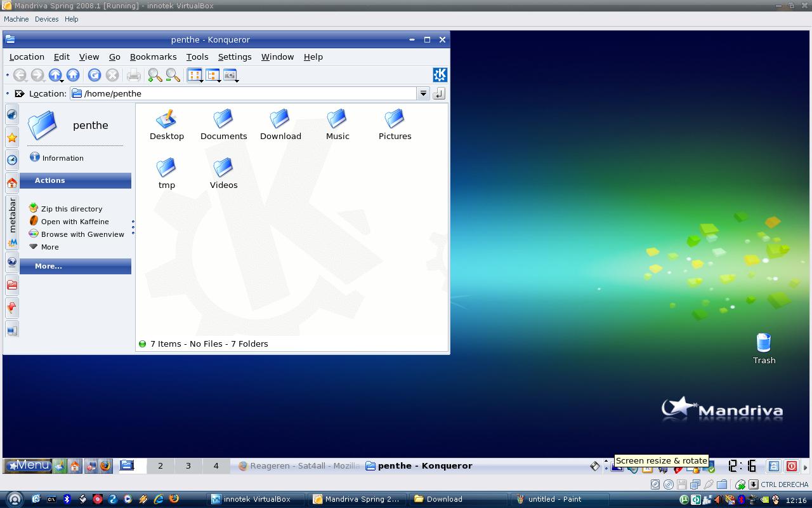Image resolution: width=812 pixels, height=508 pixels.
Task: Open the Bookmarks star sidebar tab
Action: click(x=12, y=137)
